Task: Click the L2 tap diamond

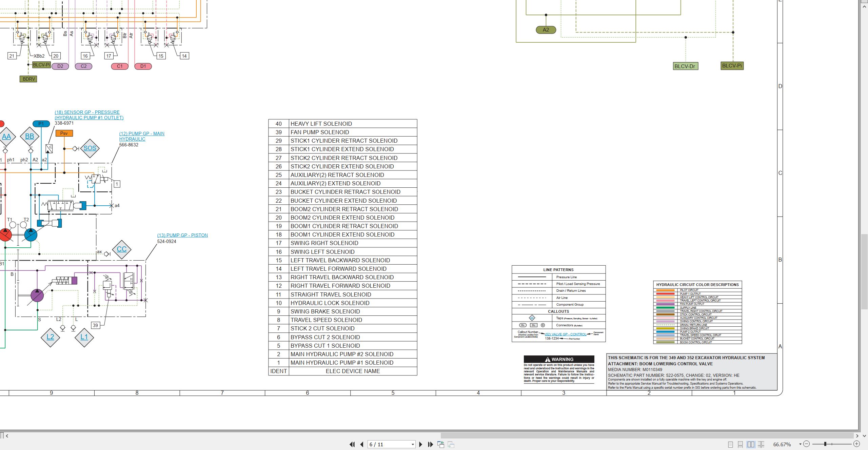Action: [x=50, y=337]
